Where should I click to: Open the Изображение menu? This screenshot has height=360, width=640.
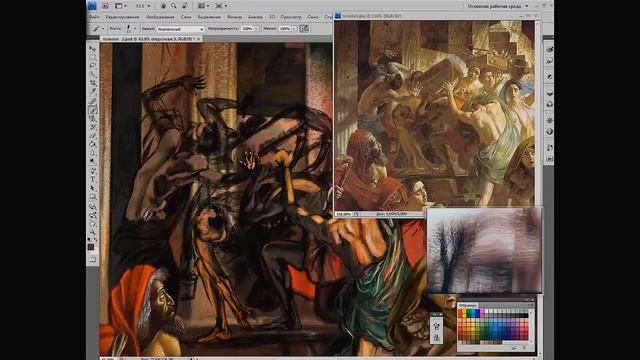160,17
